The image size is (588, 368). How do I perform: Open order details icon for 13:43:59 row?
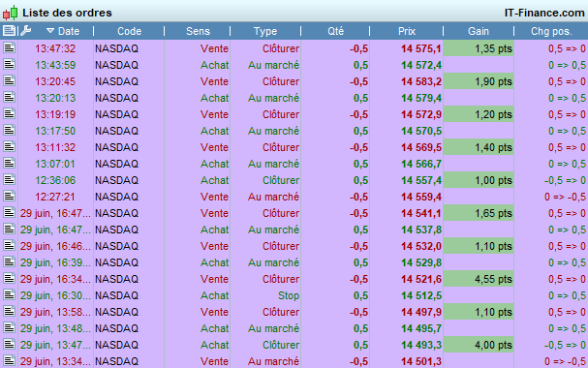tap(9, 65)
